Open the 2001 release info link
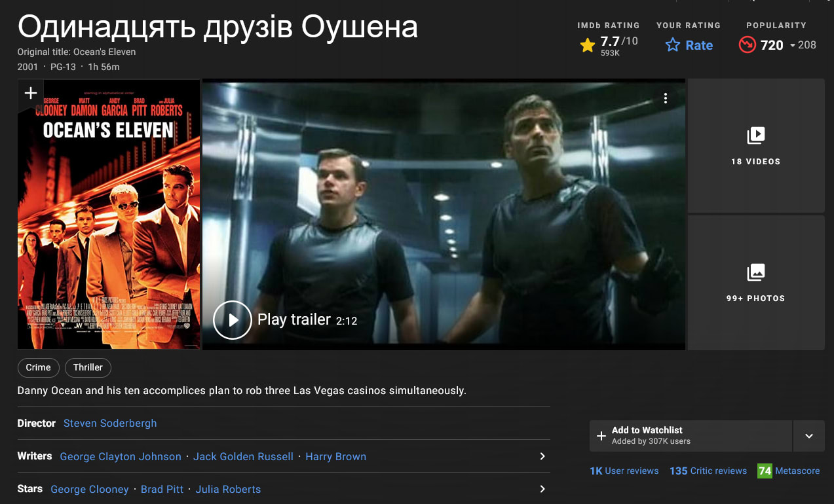 (28, 67)
